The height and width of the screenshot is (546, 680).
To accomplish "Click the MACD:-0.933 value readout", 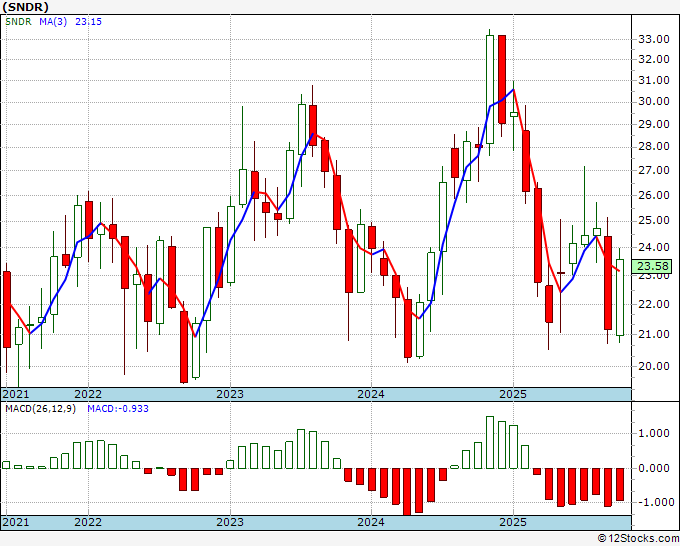I will coord(118,409).
